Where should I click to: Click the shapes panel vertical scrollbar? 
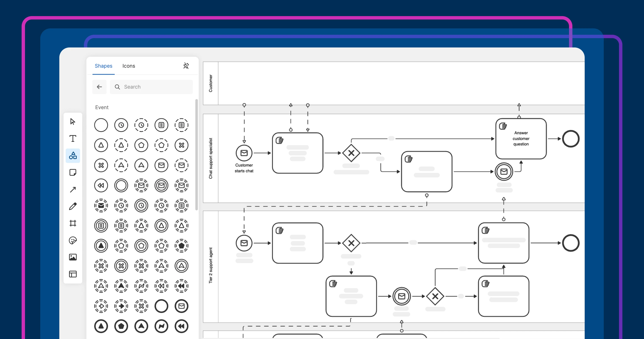coord(197,155)
